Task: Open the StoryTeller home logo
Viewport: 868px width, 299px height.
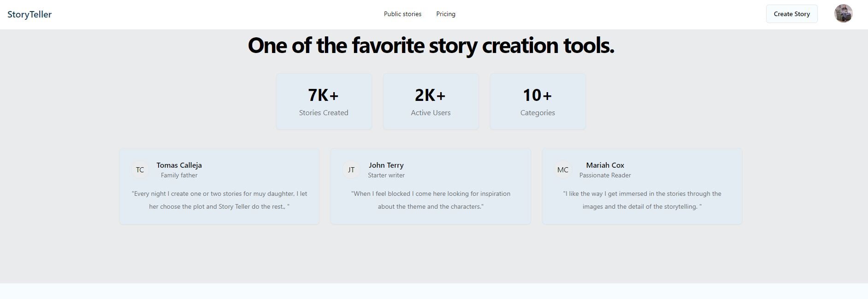Action: pos(30,14)
